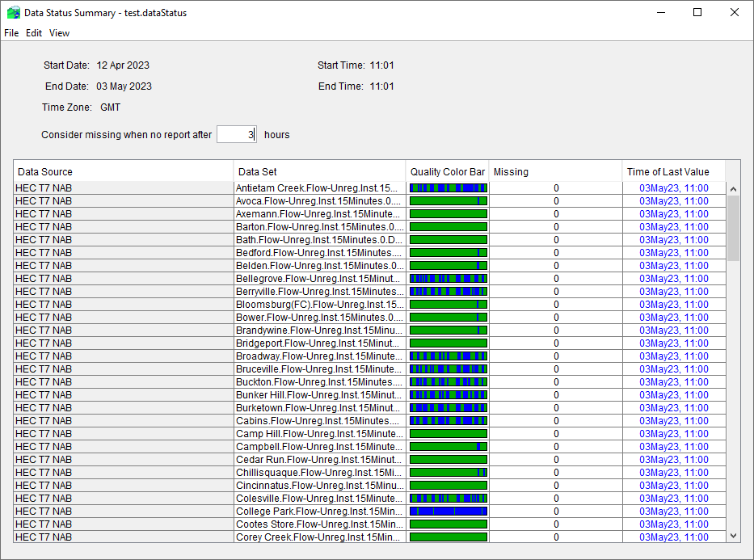Click the scroll down arrow of table

coord(733,535)
